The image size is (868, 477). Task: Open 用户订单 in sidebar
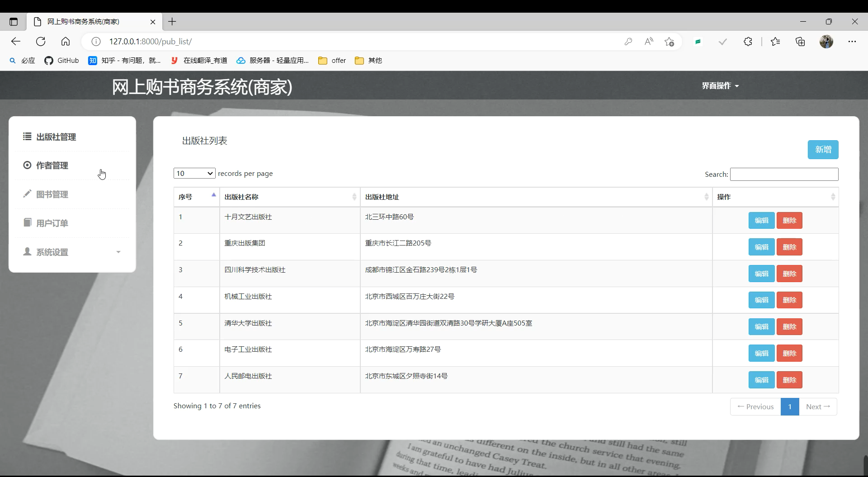point(46,223)
